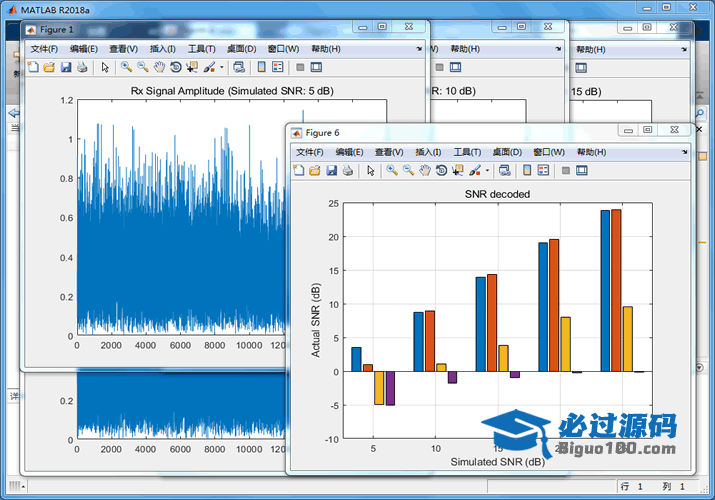Toggle Edit Plot arrow in Figure 6 toolbar
The height and width of the screenshot is (500, 715).
pyautogui.click(x=370, y=171)
